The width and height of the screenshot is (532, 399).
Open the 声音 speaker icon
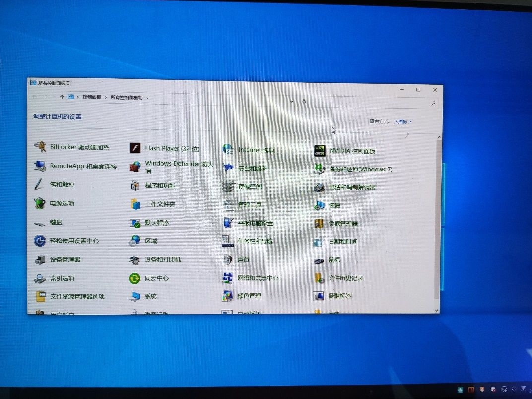click(228, 259)
